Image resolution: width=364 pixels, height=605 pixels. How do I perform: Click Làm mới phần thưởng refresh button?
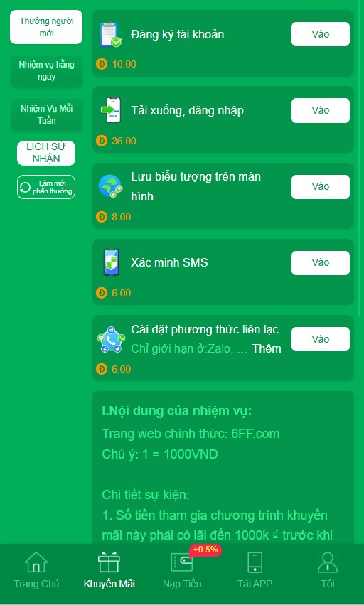point(46,187)
